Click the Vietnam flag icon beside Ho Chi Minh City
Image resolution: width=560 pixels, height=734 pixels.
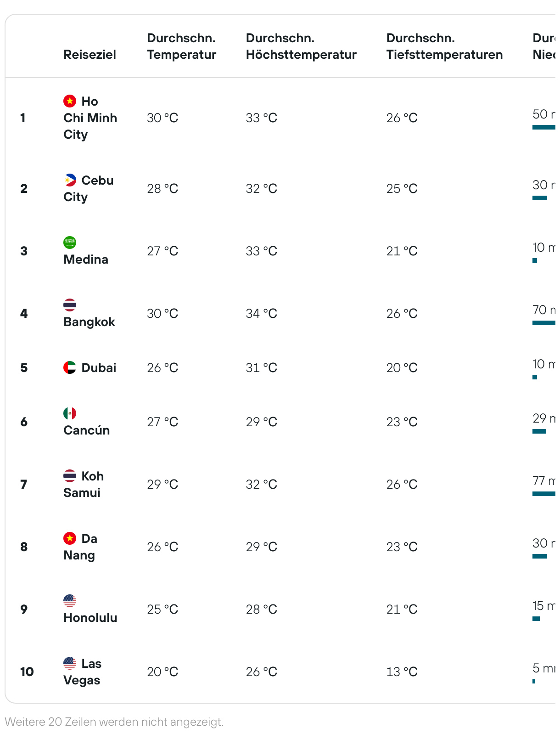pyautogui.click(x=70, y=101)
